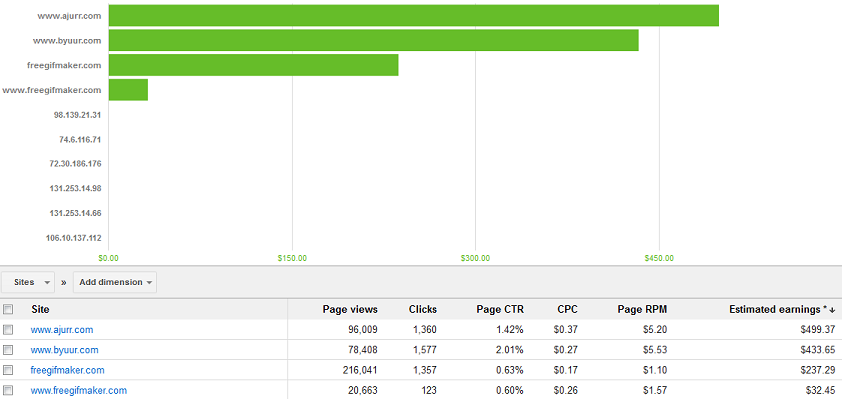Click chart label 106.10.137.112
This screenshot has height=399, width=842.
pos(75,238)
